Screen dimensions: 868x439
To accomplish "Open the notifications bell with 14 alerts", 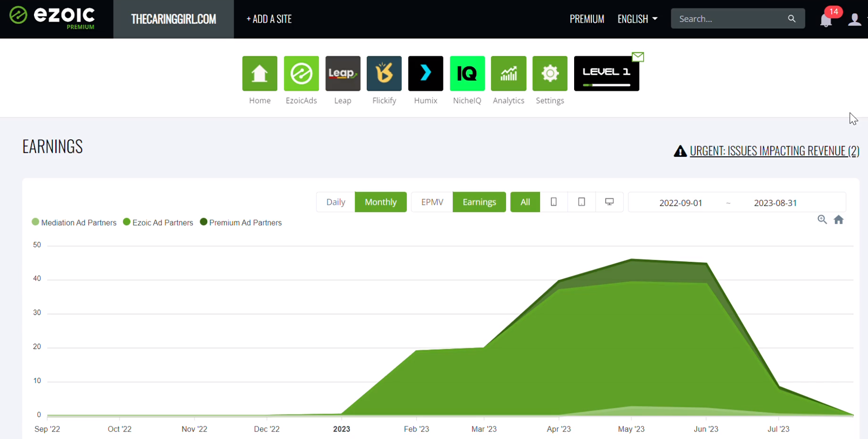I will point(826,20).
